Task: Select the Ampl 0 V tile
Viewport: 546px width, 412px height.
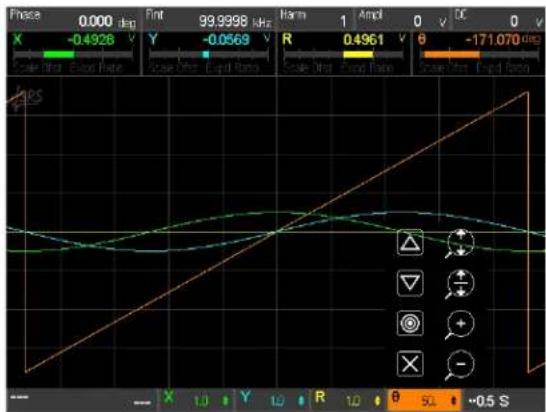Action: tap(403, 20)
